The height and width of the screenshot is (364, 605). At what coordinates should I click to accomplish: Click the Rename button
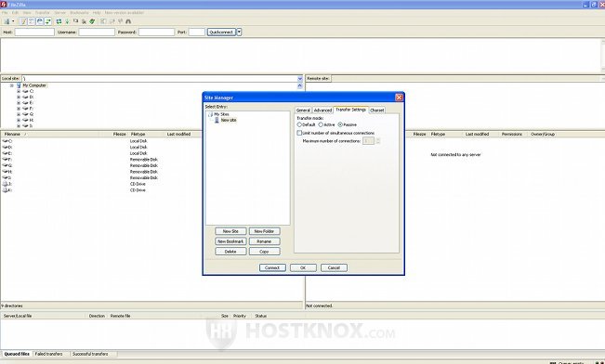264,241
